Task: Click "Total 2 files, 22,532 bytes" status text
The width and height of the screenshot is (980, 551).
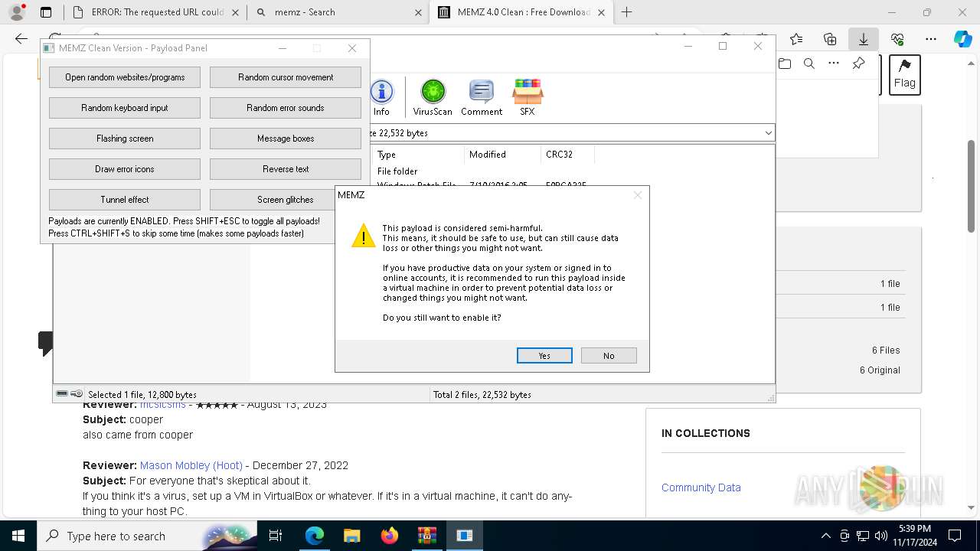Action: 482,395
